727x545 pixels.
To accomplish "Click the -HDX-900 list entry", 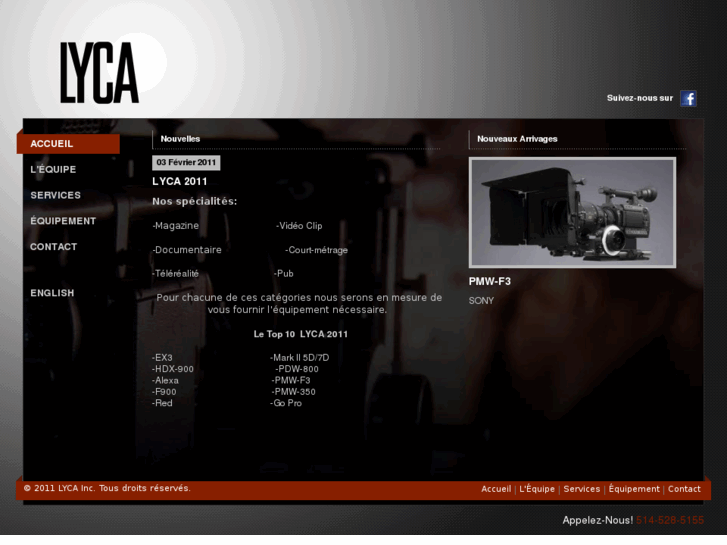I will tap(173, 369).
